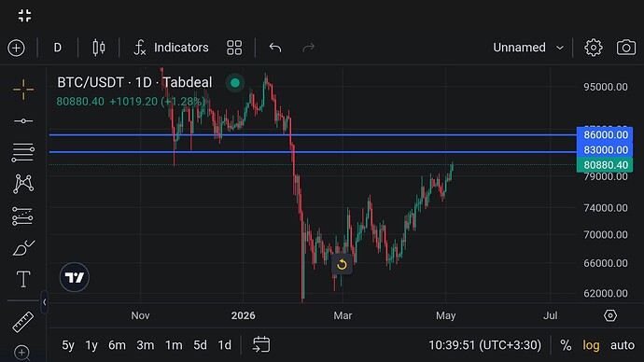Set range to 1d
The image size is (644, 362).
(x=224, y=345)
